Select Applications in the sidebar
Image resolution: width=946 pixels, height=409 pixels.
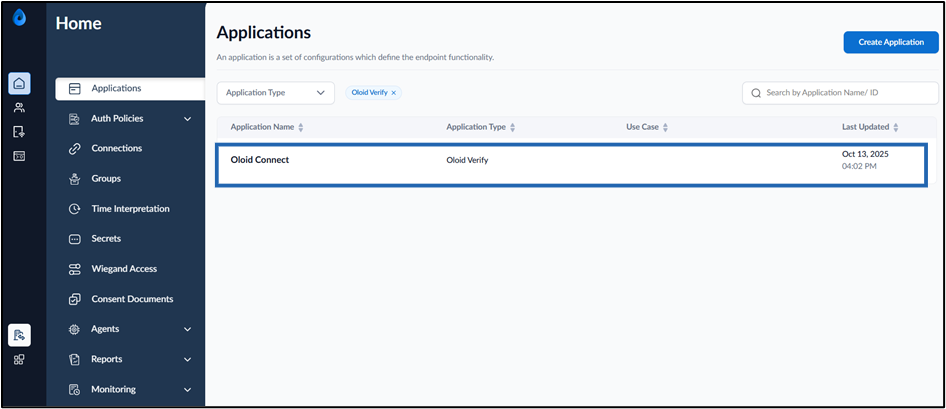[130, 89]
